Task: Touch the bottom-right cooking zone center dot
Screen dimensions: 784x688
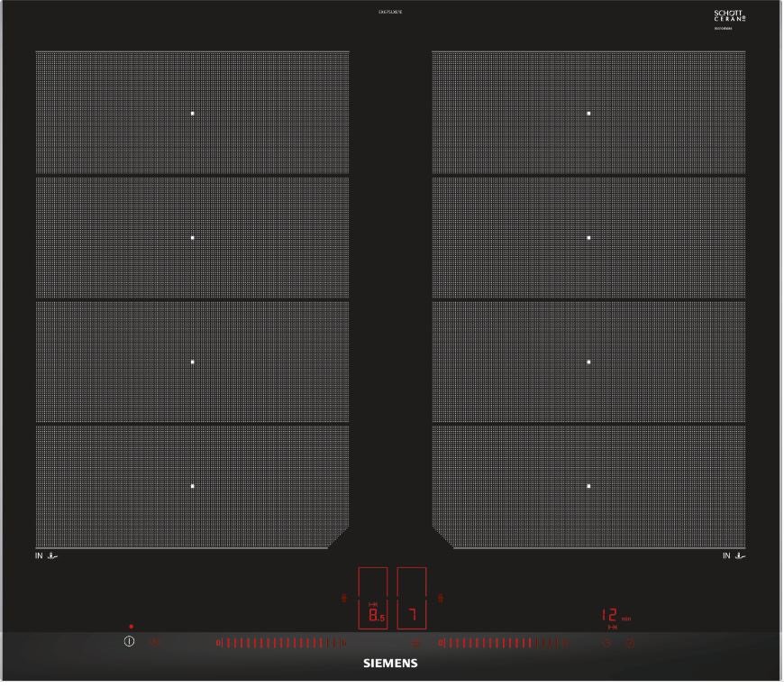Action: click(x=588, y=486)
